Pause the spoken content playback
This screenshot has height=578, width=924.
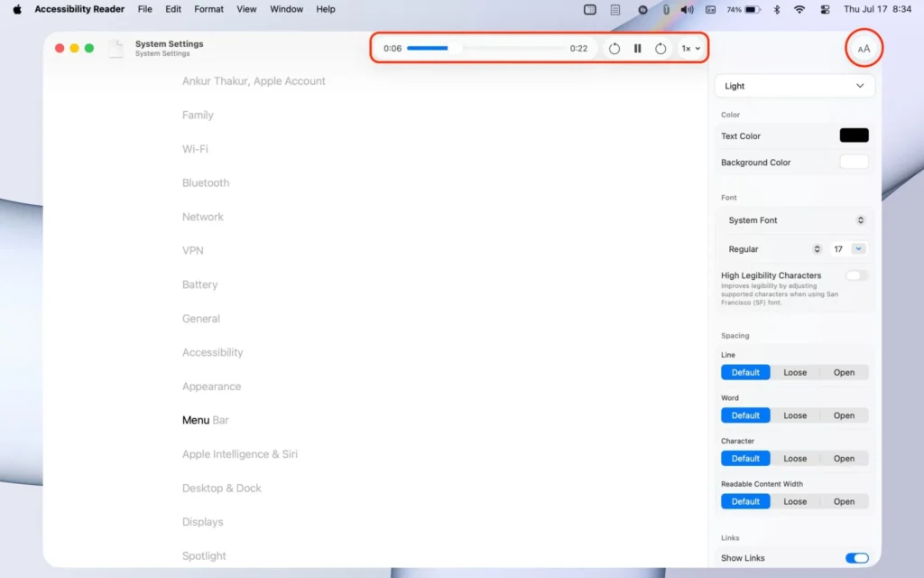point(637,49)
